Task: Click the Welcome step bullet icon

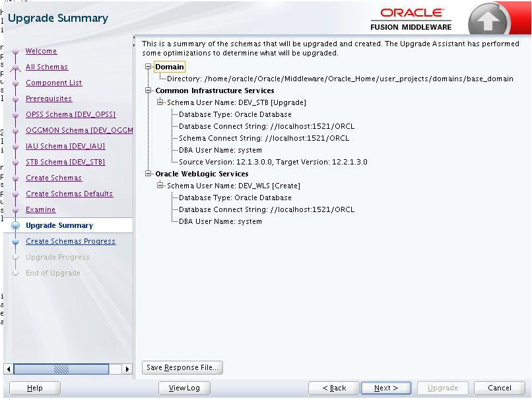Action: [x=15, y=52]
